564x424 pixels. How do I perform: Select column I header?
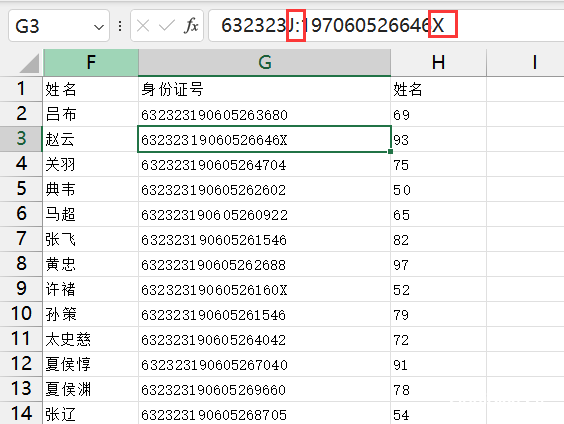point(526,62)
